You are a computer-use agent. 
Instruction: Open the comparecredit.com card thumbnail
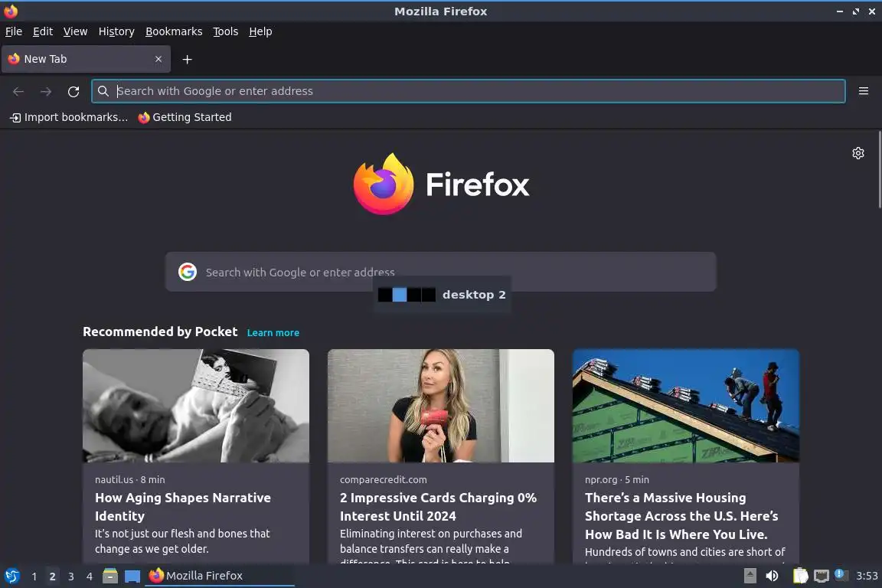(440, 406)
